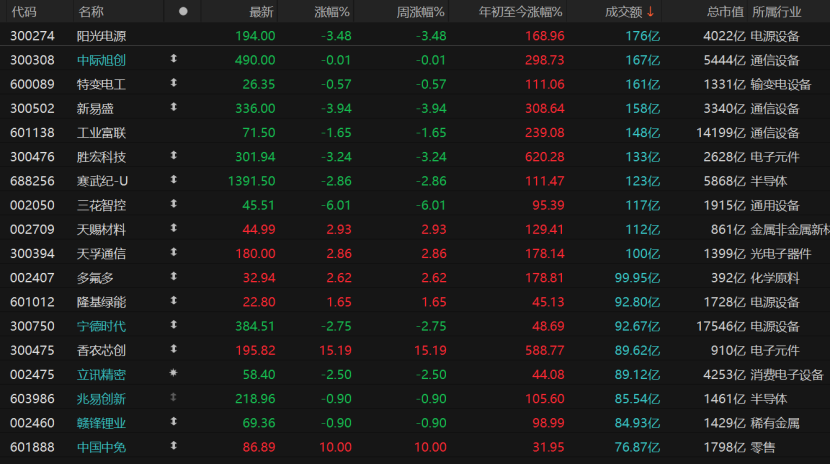
Task: Sort by 所属行业 column header
Action: tap(777, 12)
